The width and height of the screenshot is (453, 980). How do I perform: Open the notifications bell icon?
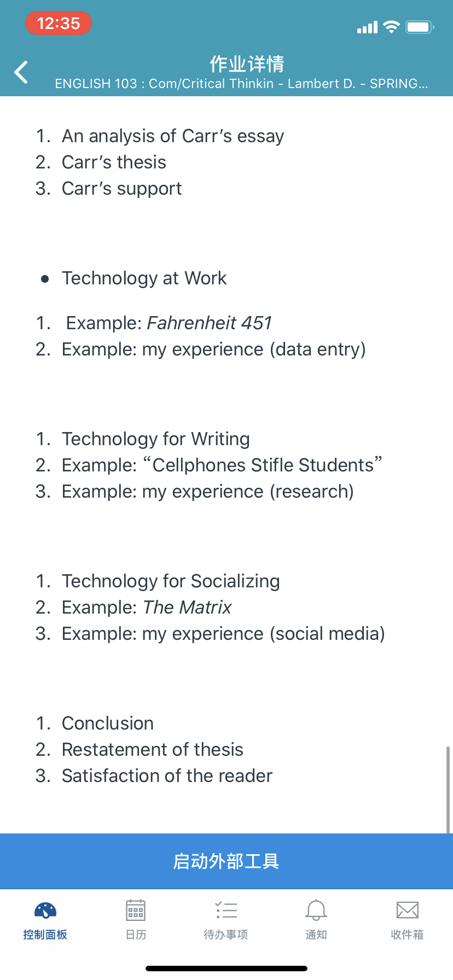coord(316,910)
